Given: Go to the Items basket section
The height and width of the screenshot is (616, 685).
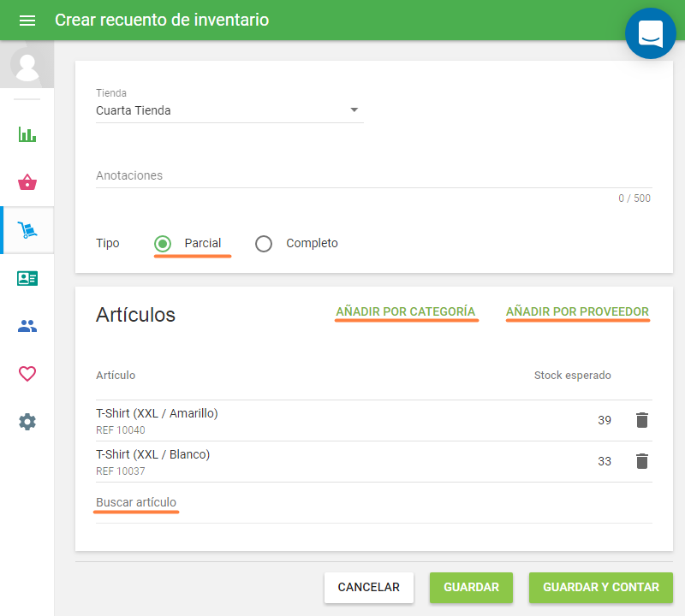Looking at the screenshot, I should (x=27, y=182).
